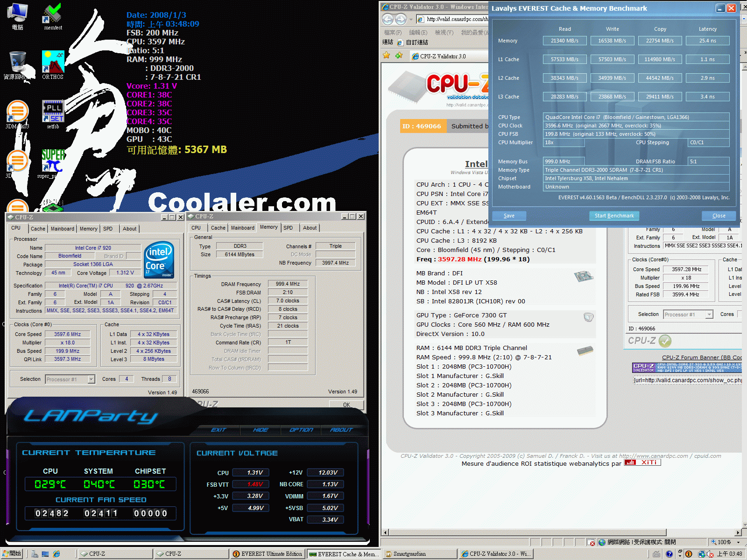Screen dimensions: 747x560
Task: Click the Internet Explorer back arrow
Action: tap(388, 19)
